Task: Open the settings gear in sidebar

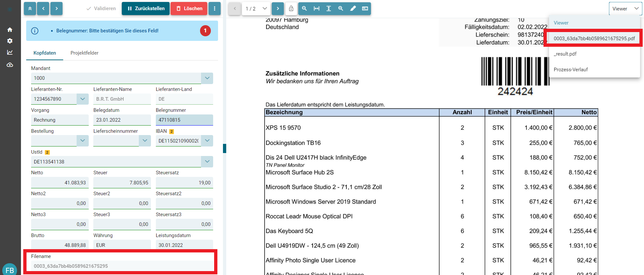Action: click(x=10, y=41)
